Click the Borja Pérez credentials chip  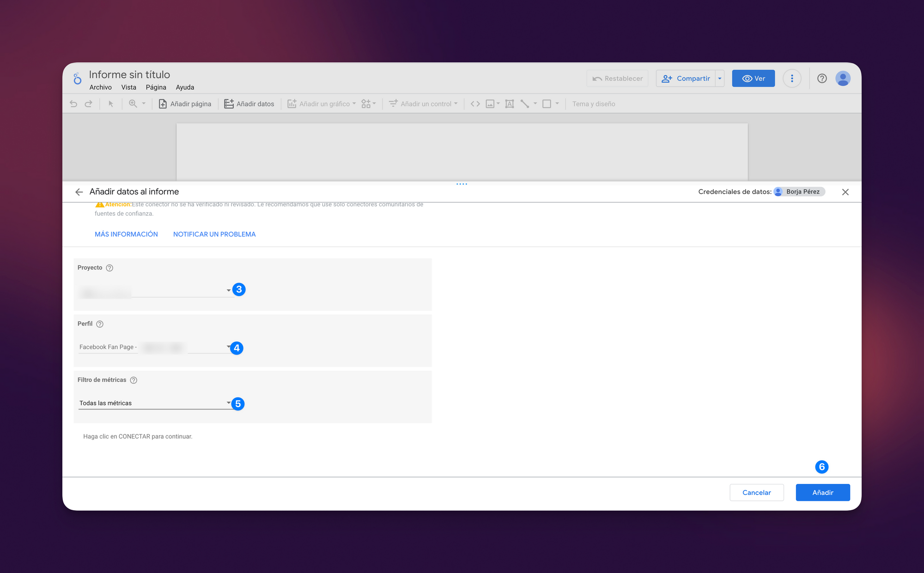[x=799, y=192]
